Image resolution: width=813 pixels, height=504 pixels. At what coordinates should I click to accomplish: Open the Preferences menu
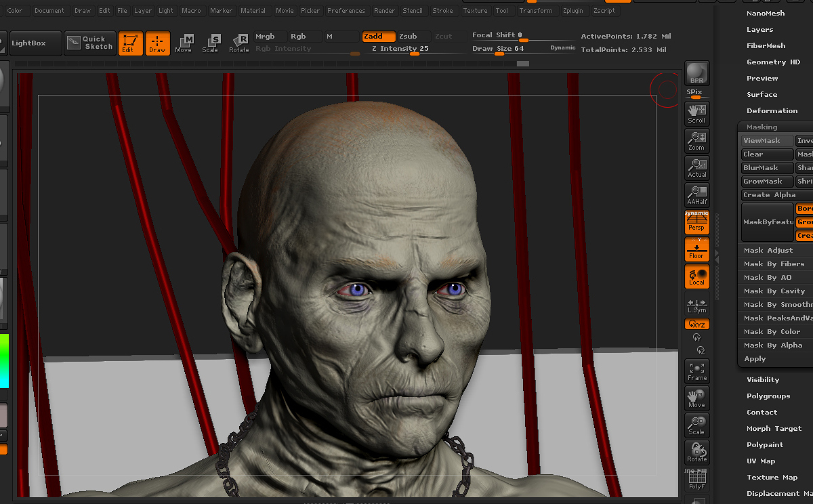click(346, 11)
